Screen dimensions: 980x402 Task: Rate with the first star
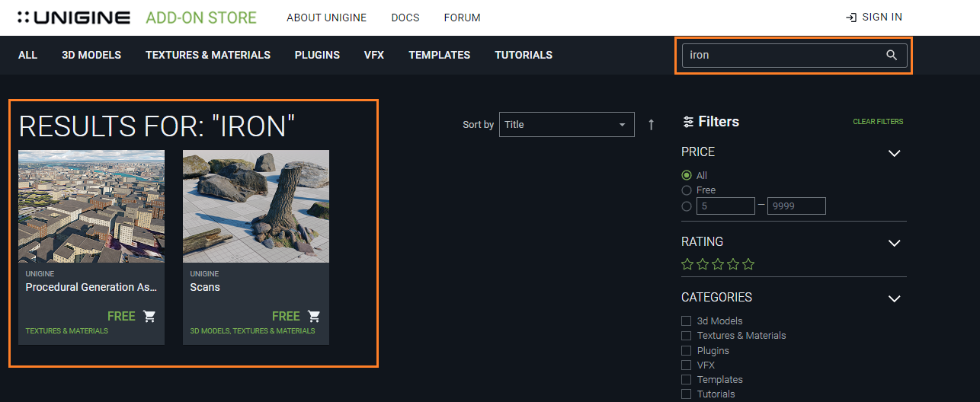click(x=687, y=264)
